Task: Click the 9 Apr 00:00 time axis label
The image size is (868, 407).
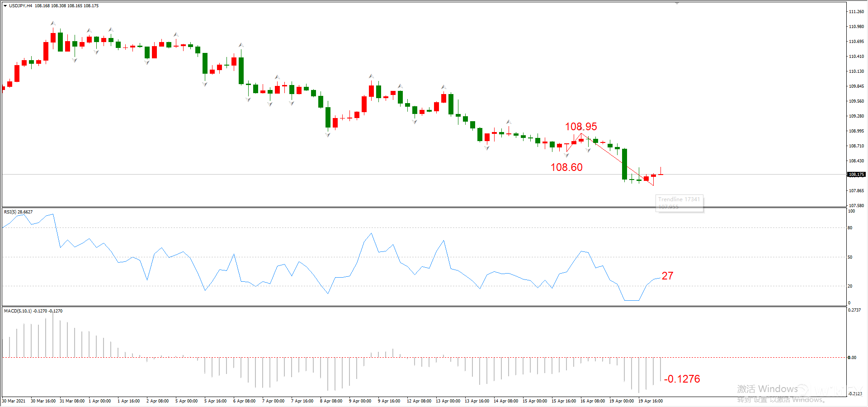Action: coord(360,401)
